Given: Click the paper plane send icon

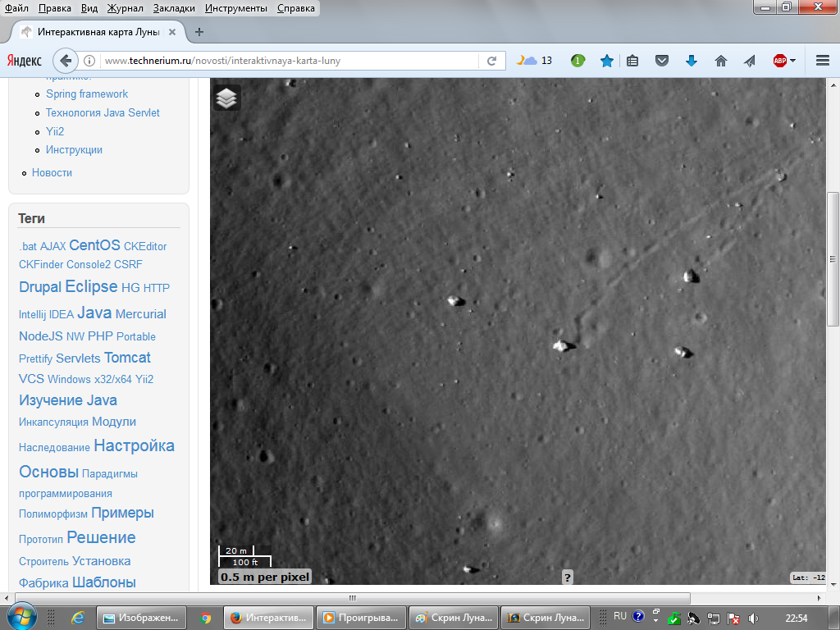Looking at the screenshot, I should (x=750, y=61).
